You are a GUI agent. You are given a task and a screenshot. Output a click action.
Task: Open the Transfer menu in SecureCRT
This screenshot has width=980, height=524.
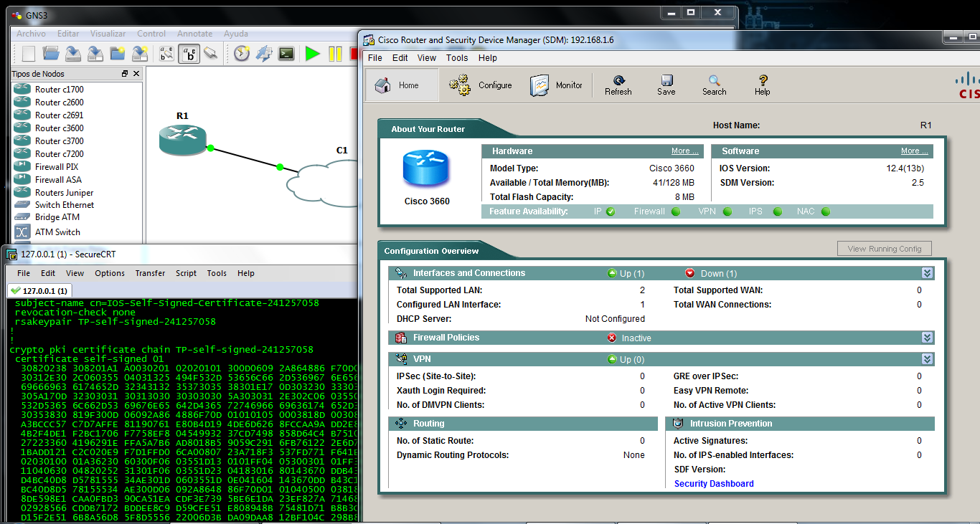pyautogui.click(x=150, y=273)
